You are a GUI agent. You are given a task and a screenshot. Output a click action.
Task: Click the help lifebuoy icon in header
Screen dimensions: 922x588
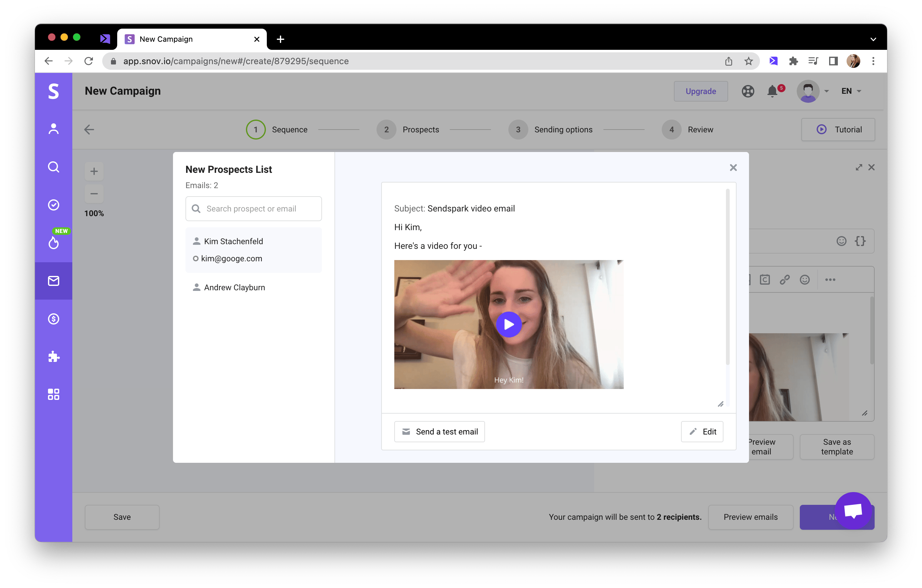(747, 91)
